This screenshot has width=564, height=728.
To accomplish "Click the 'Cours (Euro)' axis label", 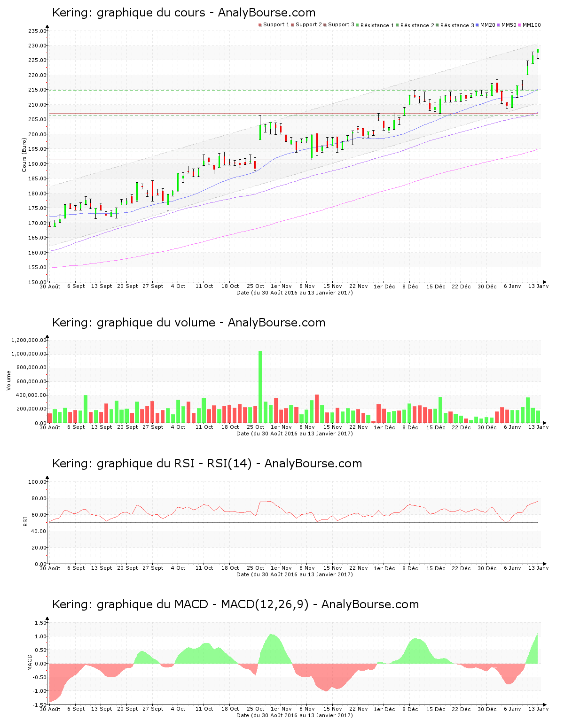I will pos(24,155).
